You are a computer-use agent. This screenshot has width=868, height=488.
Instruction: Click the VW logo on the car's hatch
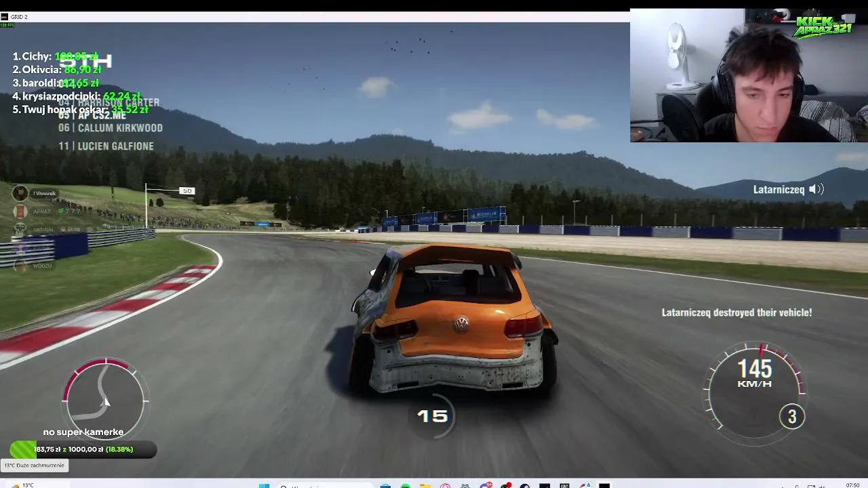click(x=461, y=323)
